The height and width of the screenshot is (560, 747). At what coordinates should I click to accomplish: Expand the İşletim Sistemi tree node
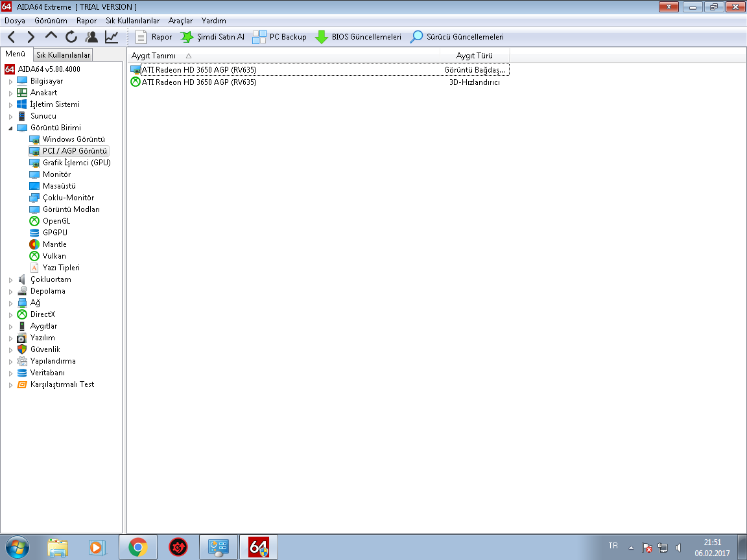(x=10, y=105)
